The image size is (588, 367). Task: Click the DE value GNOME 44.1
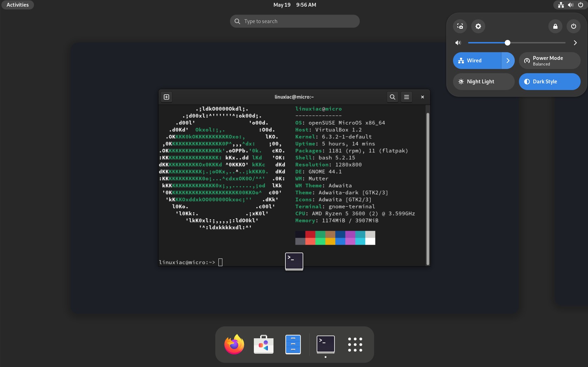pos(325,172)
